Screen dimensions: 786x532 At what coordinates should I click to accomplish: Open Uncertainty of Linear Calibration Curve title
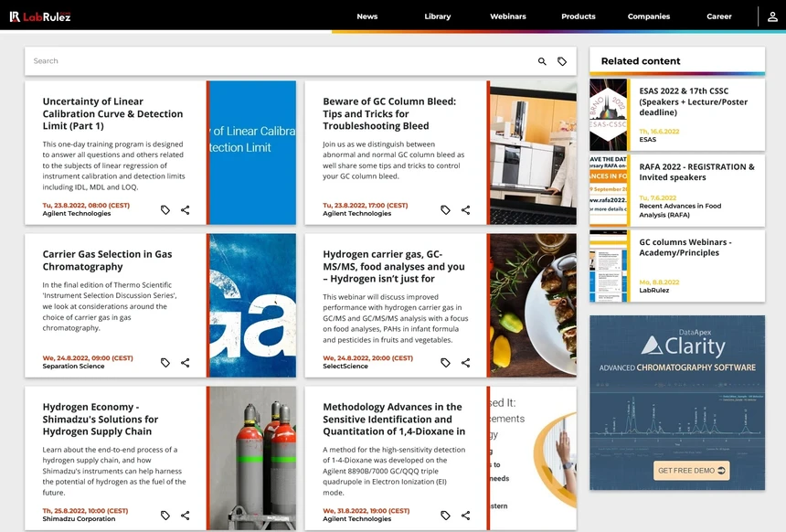[112, 114]
